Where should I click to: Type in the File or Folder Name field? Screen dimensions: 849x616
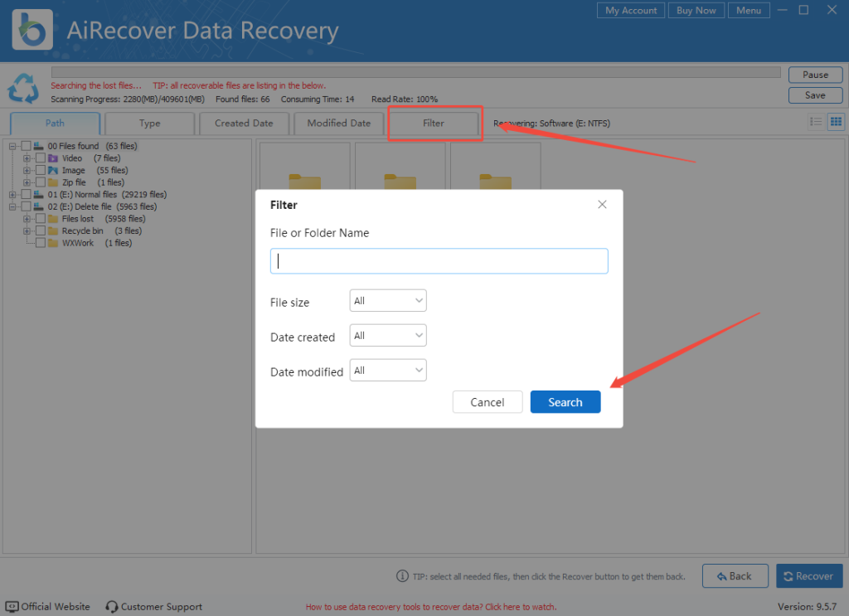(x=439, y=260)
